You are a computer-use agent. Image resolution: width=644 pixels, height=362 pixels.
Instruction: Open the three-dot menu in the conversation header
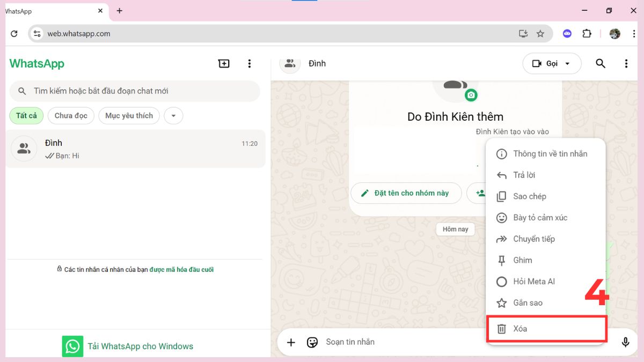(x=626, y=63)
